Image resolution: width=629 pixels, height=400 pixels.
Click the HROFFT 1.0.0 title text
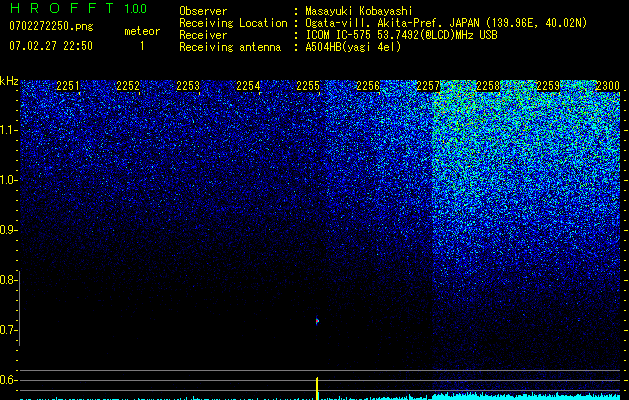tap(78, 8)
